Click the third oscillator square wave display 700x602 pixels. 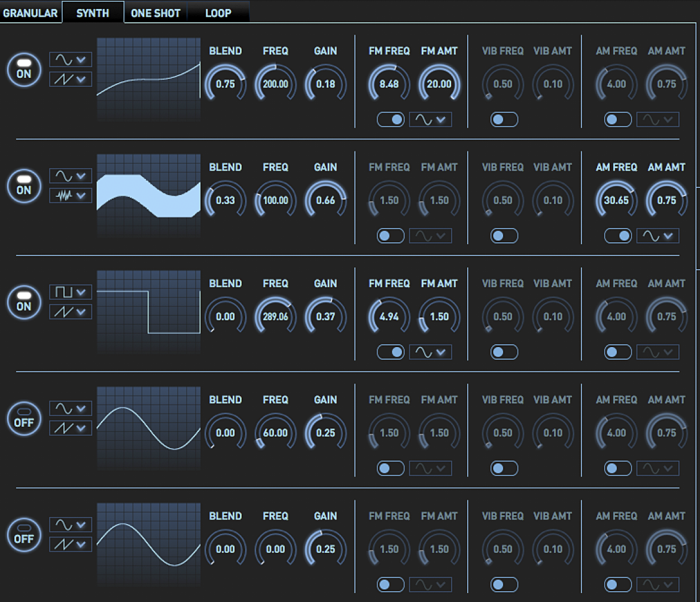(148, 312)
